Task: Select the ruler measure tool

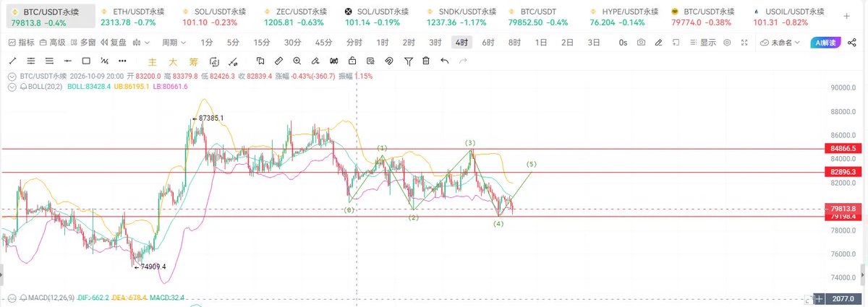Action: [279, 61]
